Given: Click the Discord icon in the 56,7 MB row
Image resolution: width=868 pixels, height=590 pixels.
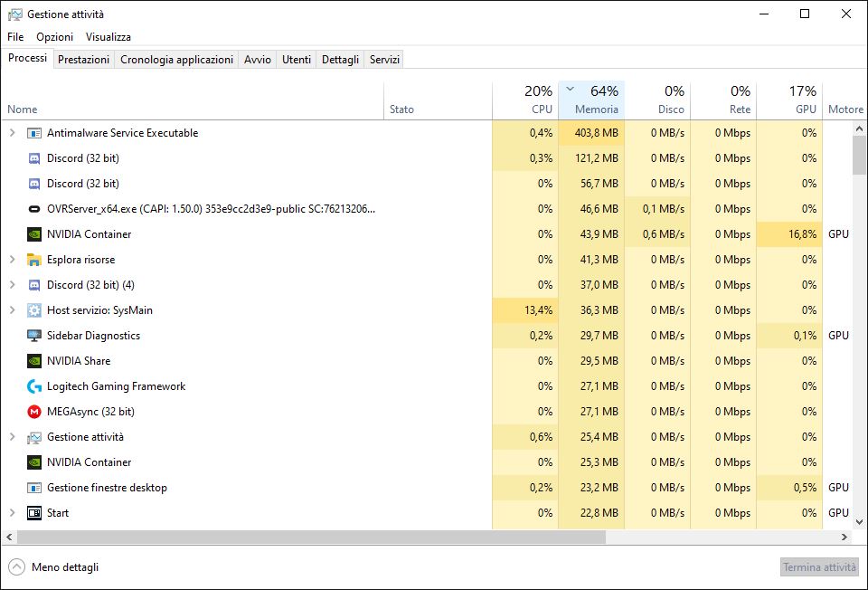Looking at the screenshot, I should [34, 184].
